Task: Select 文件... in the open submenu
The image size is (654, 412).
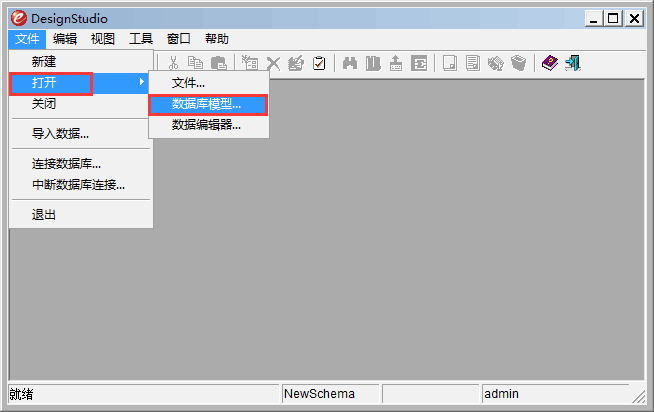Action: coord(209,83)
